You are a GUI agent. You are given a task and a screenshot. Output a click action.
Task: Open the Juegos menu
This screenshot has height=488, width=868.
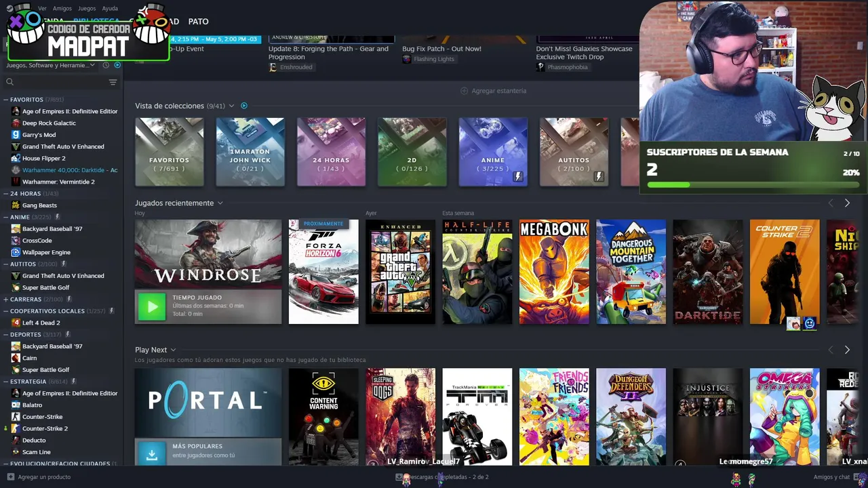(x=87, y=9)
